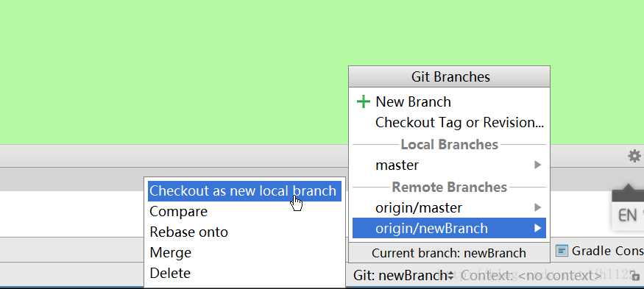
Task: Click the green plus New Branch icon
Action: 363,101
